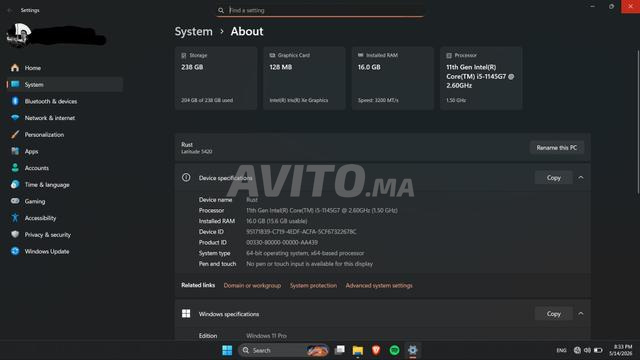Click the Accounts person icon
The image size is (640, 360).
(15, 168)
